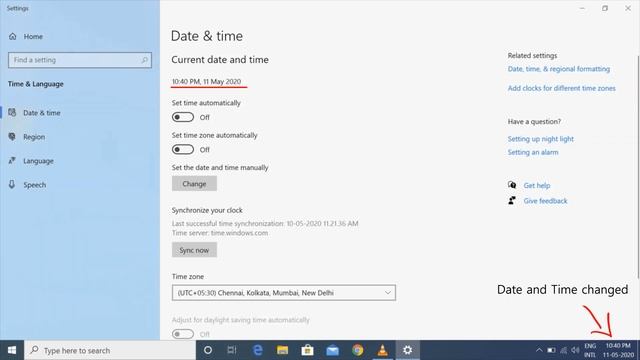Viewport: 640px width, 360px height.
Task: Focus the Find a setting search box
Action: [x=80, y=60]
